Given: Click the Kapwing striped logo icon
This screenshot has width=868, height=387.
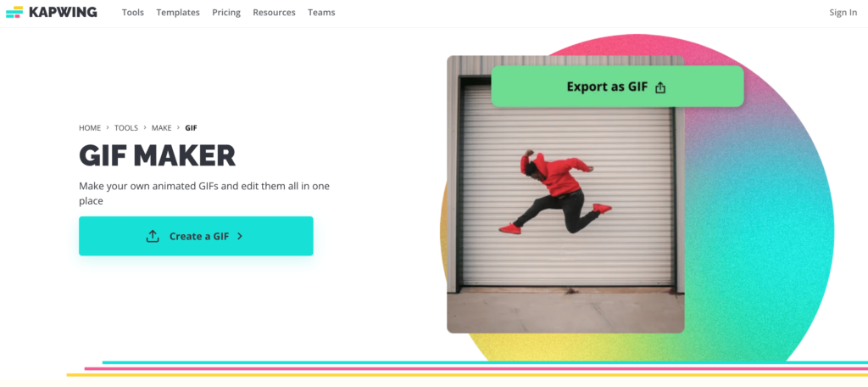Looking at the screenshot, I should click(14, 12).
